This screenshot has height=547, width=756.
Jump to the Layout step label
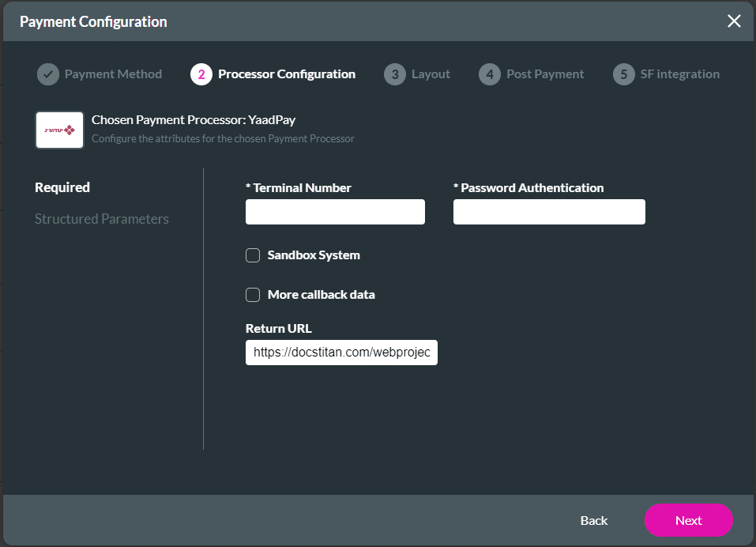(431, 74)
